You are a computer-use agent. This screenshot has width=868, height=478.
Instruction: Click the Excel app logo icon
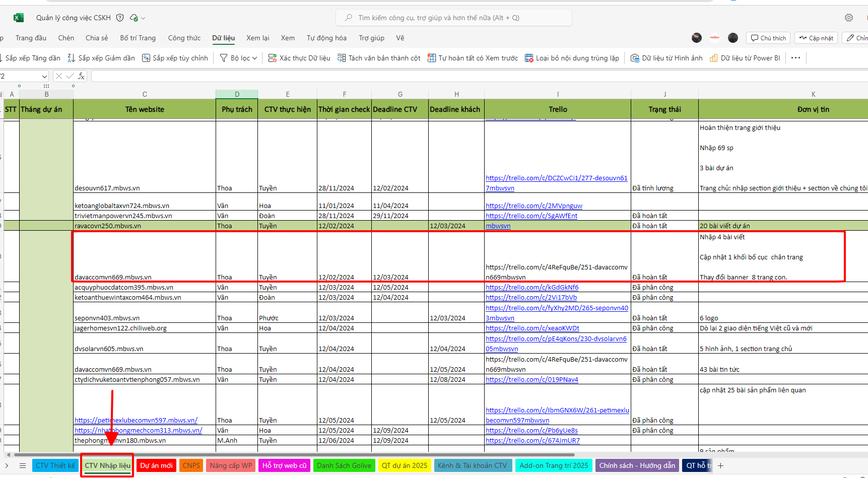pyautogui.click(x=19, y=18)
